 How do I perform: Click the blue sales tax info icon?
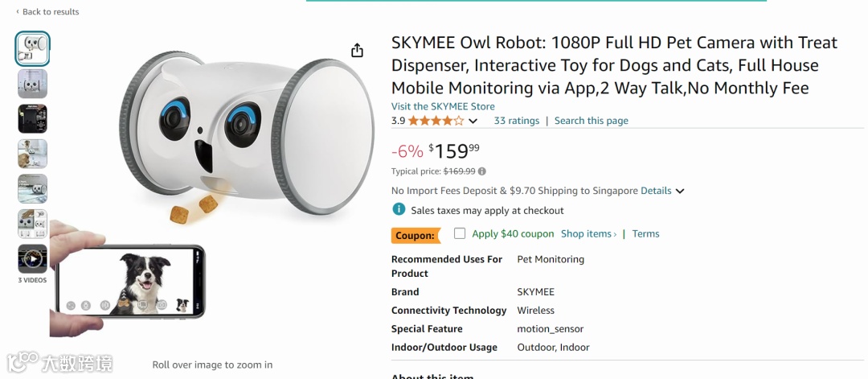click(399, 210)
